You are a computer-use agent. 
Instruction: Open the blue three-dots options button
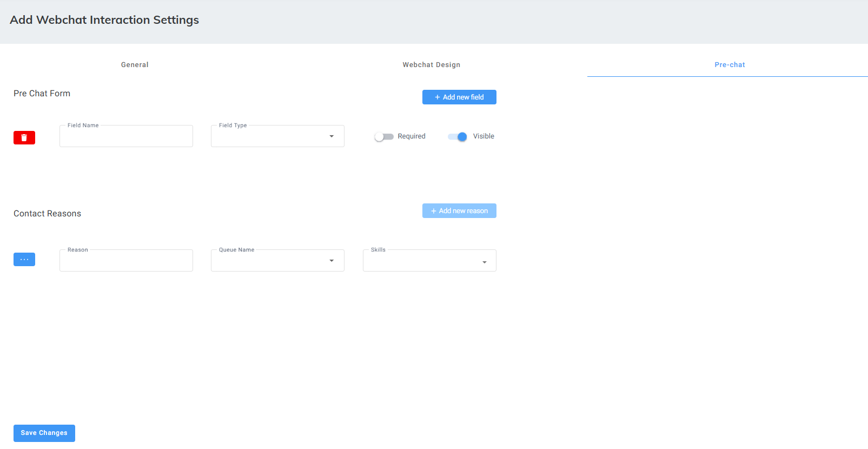pos(24,260)
